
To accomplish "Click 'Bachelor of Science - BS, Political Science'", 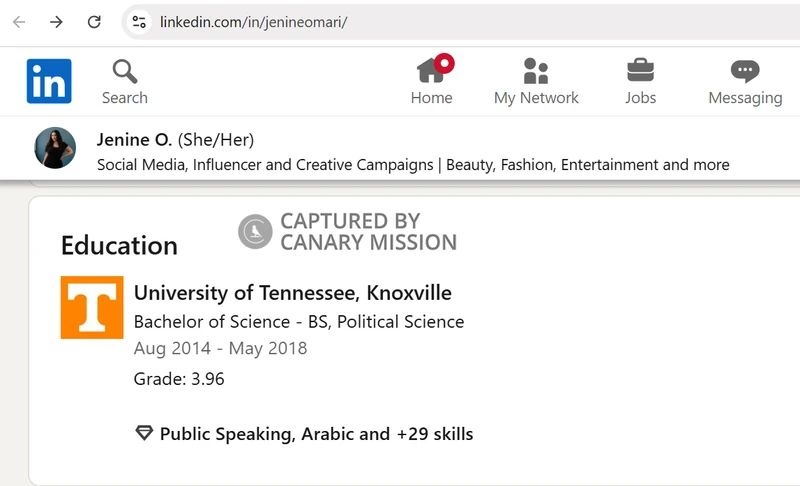I will point(299,322).
